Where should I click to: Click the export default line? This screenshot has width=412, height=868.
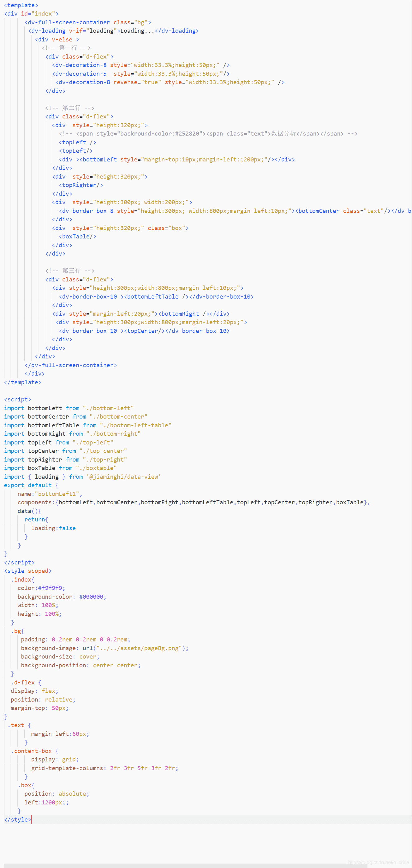31,485
